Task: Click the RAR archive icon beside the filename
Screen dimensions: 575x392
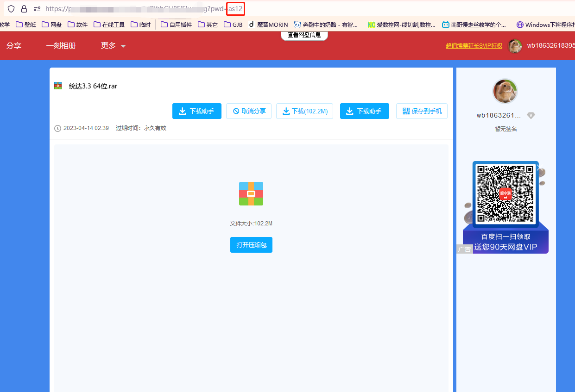Action: [x=58, y=86]
